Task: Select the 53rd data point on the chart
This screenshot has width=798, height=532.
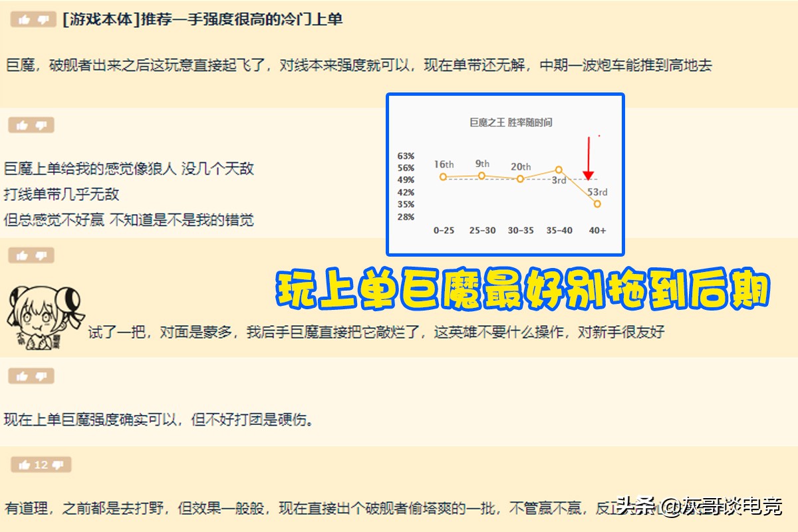Action: coord(597,203)
